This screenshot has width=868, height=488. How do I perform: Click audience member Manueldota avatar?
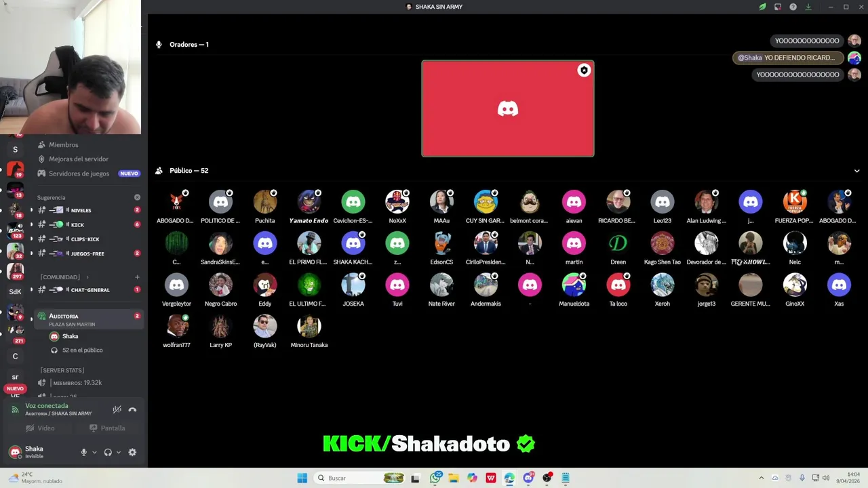pyautogui.click(x=574, y=285)
